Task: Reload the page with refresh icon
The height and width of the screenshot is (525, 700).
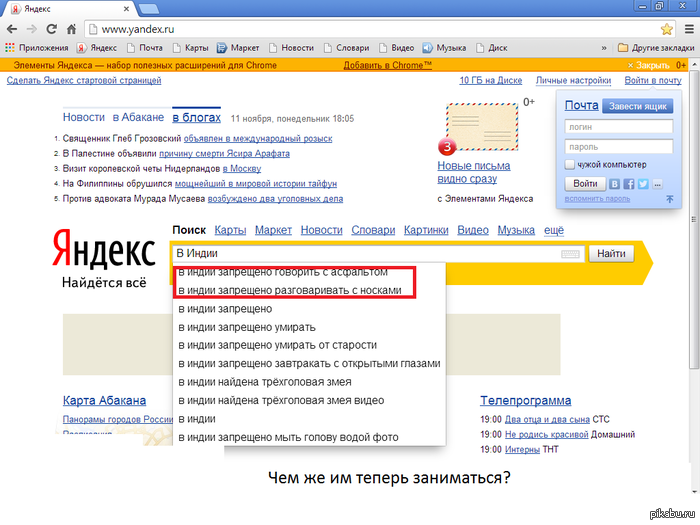Action: pos(52,29)
